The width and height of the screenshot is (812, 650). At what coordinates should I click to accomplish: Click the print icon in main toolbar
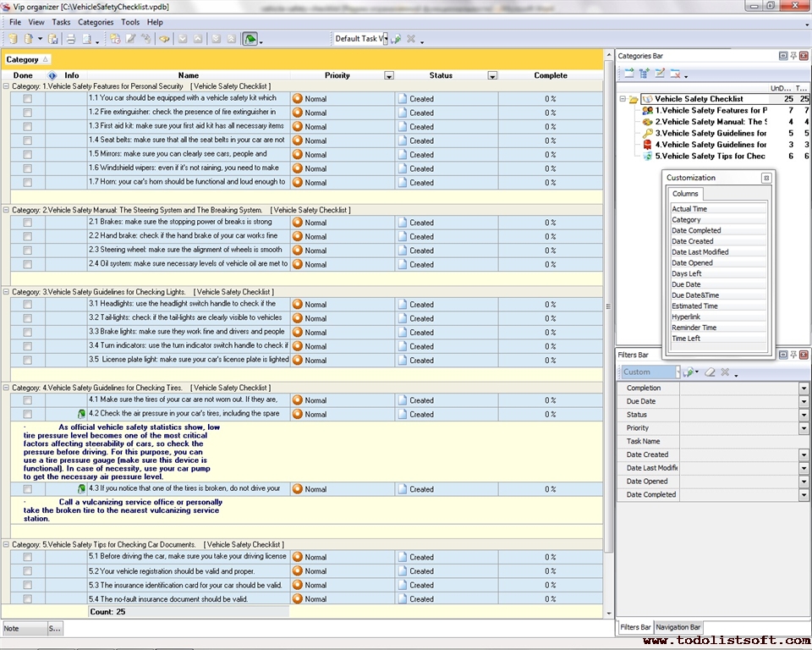[71, 39]
